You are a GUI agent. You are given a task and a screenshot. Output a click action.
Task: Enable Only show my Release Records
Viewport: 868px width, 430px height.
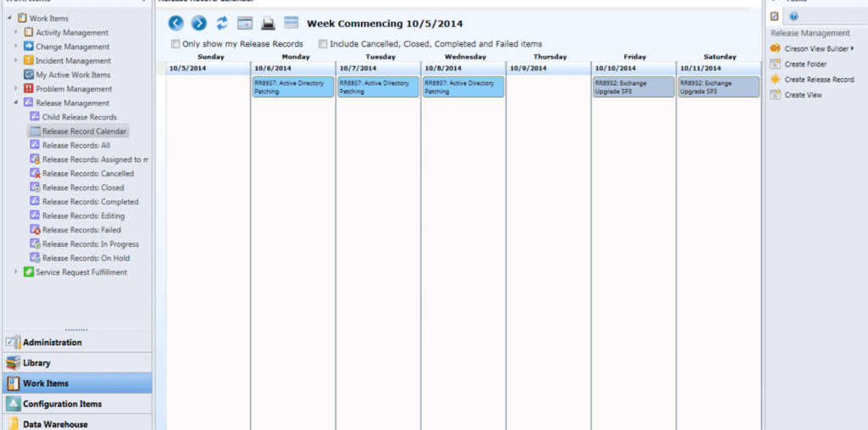(175, 44)
